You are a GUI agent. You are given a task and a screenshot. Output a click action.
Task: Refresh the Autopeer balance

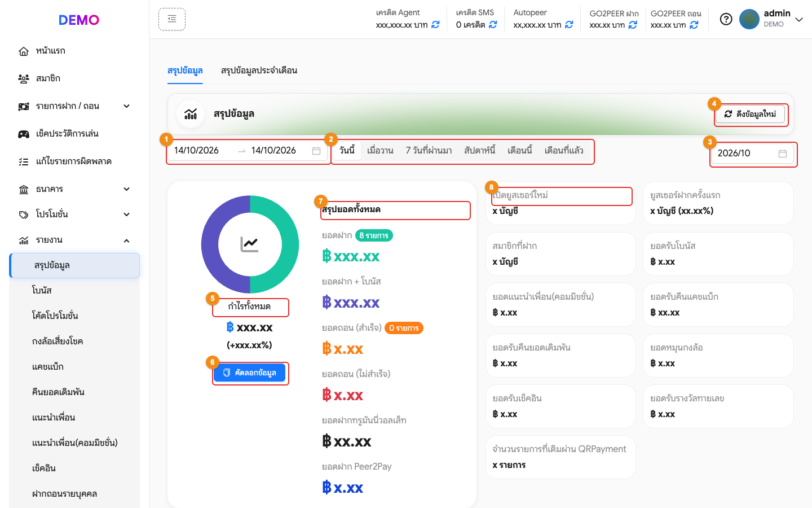(x=569, y=25)
